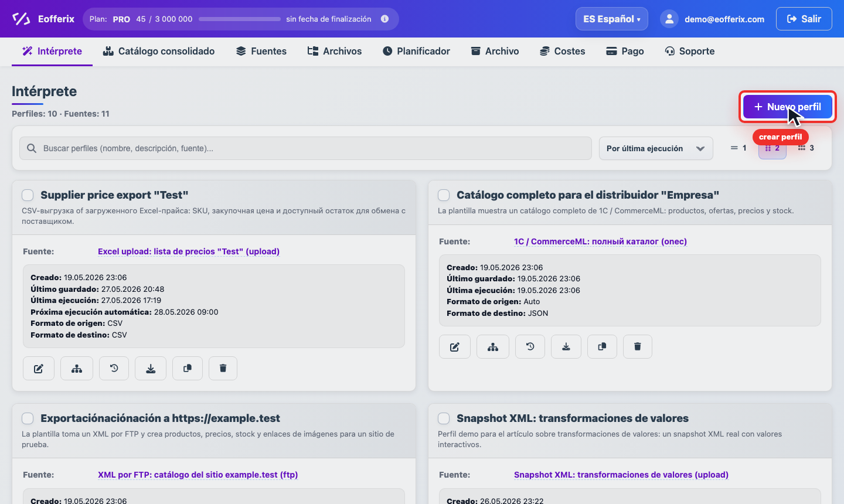This screenshot has height=504, width=844.
Task: Open the 1C / CommerceML source link
Action: click(600, 241)
